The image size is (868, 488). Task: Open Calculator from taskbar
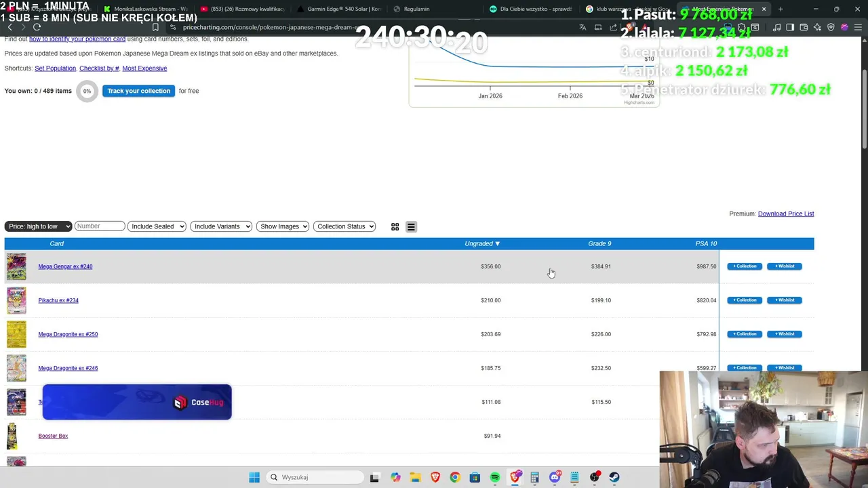[x=535, y=477]
